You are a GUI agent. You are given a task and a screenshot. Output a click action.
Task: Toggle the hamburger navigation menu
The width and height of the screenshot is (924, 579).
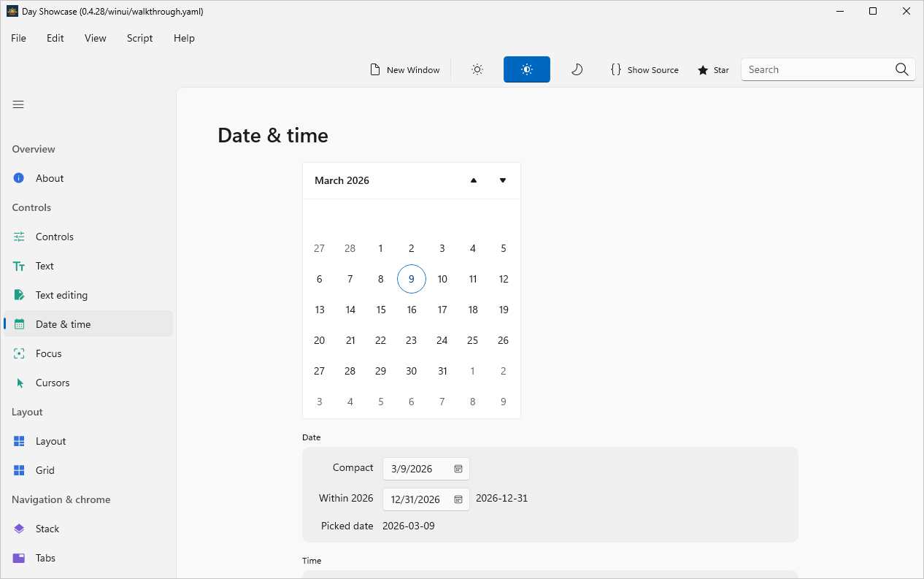[x=18, y=104]
